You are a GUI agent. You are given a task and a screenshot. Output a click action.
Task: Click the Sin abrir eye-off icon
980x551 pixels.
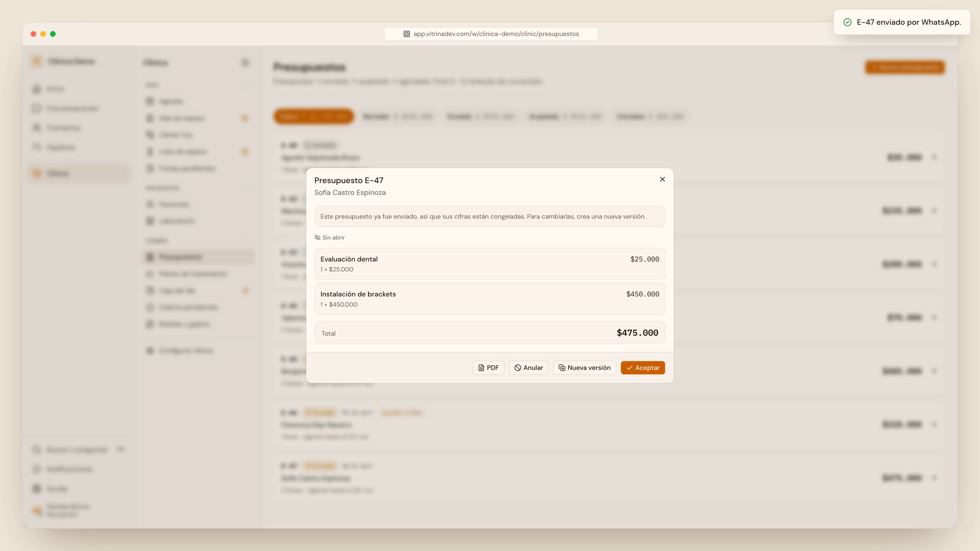click(x=317, y=237)
